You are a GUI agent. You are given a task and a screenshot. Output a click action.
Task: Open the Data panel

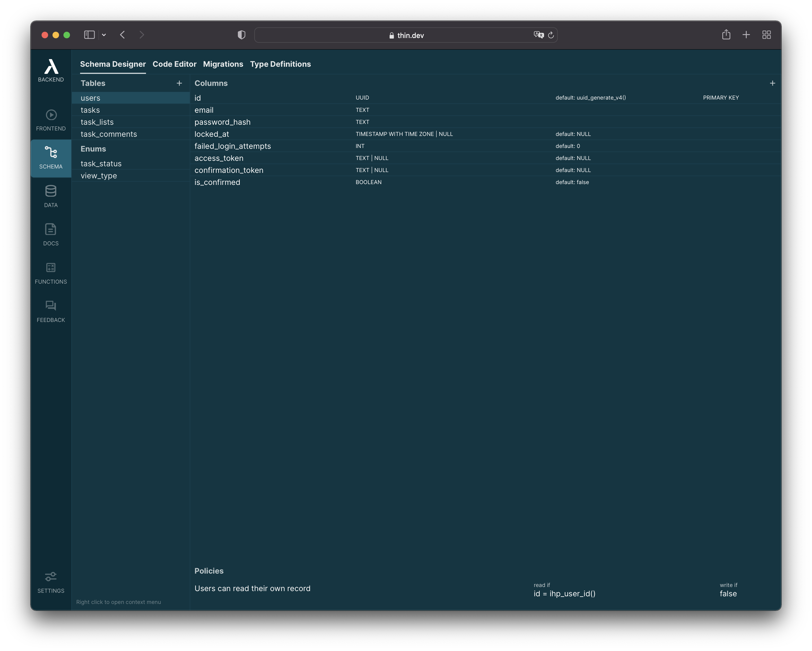tap(51, 196)
